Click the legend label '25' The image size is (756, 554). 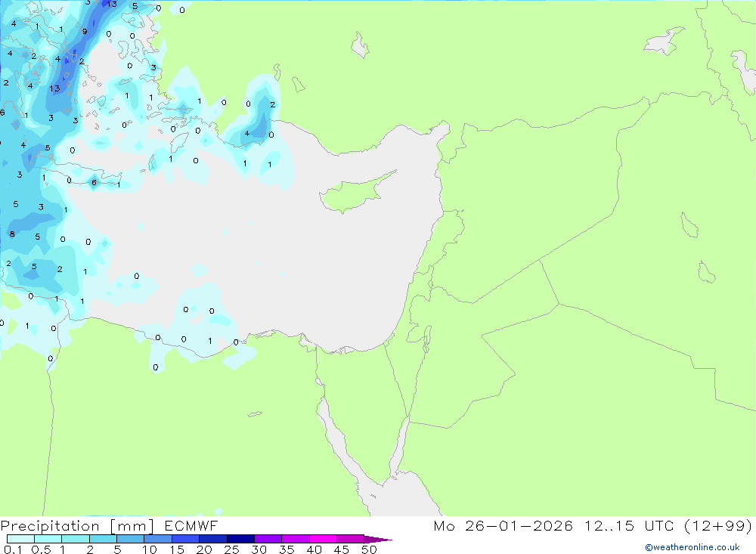point(231,549)
